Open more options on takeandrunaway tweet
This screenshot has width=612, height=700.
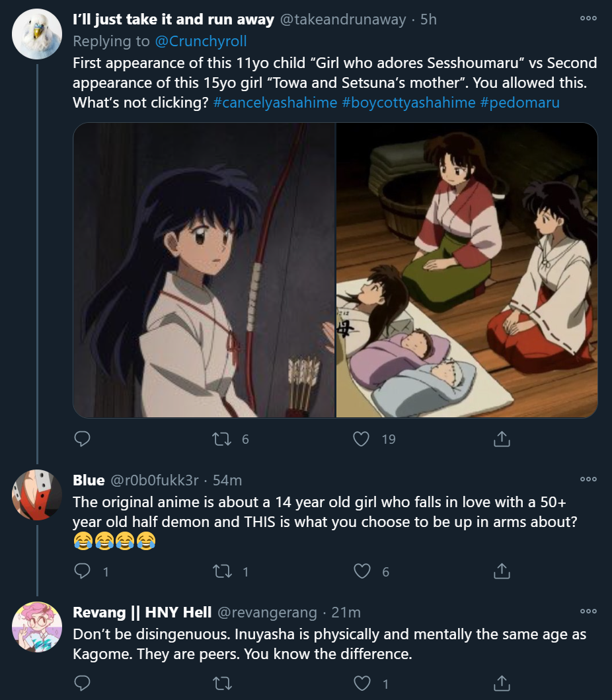[588, 18]
